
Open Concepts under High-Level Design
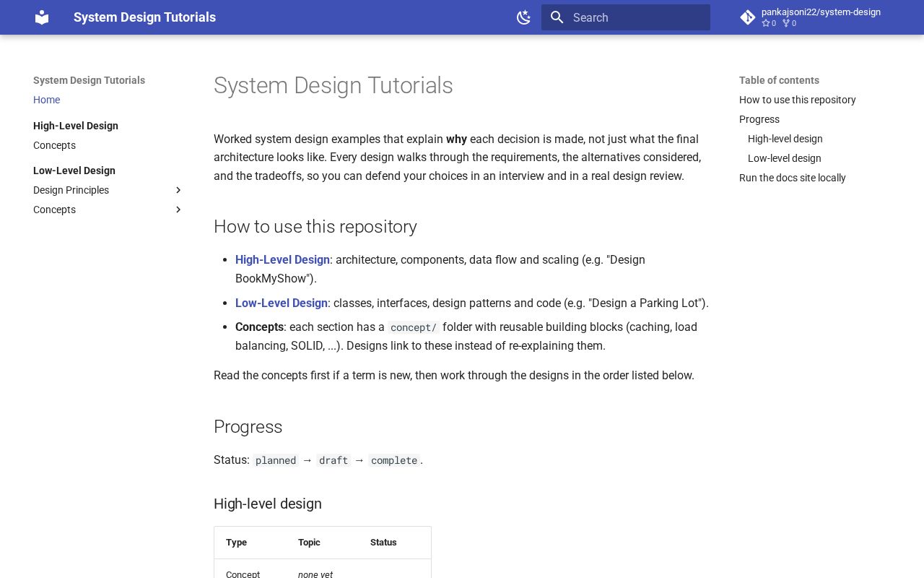(x=54, y=145)
